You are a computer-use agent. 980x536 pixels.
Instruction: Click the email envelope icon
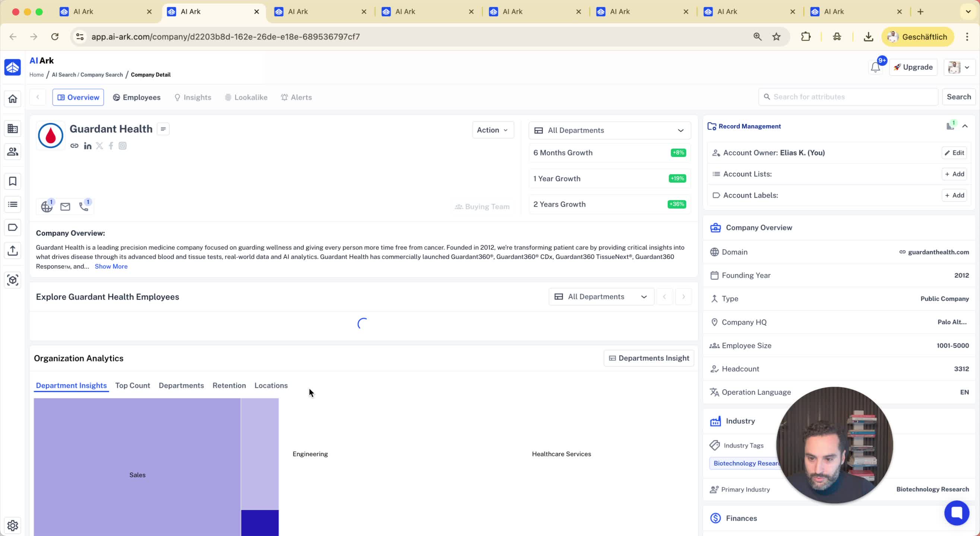pyautogui.click(x=65, y=207)
